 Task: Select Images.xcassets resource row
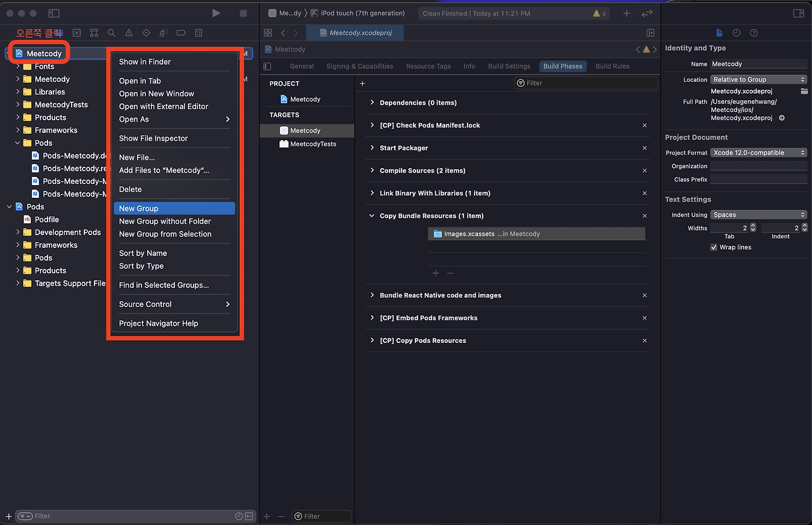pyautogui.click(x=537, y=234)
